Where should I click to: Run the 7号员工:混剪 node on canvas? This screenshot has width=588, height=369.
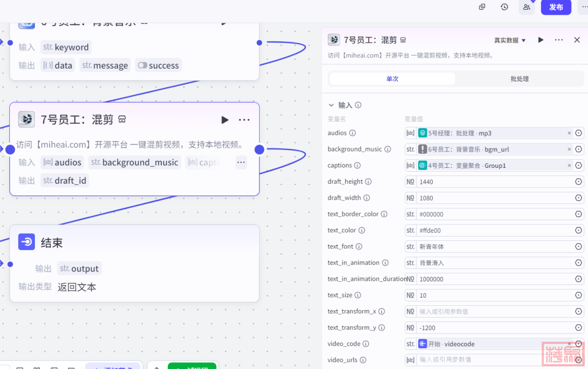(x=225, y=120)
